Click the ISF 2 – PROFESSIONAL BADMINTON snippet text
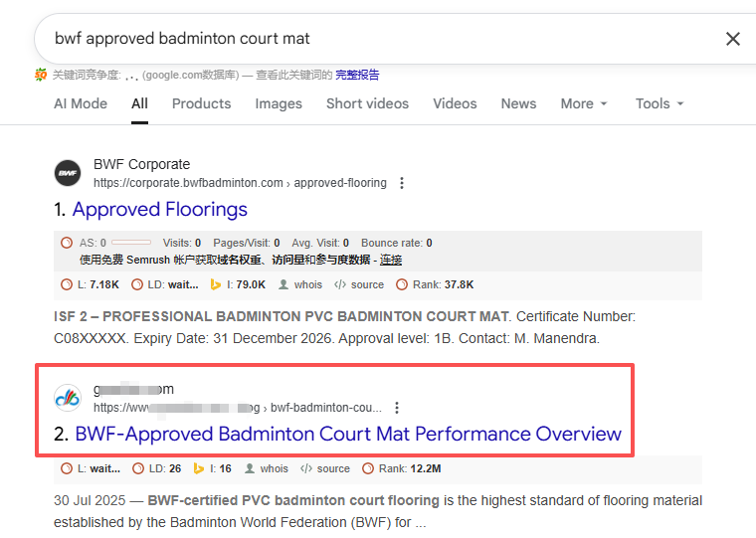 282,316
